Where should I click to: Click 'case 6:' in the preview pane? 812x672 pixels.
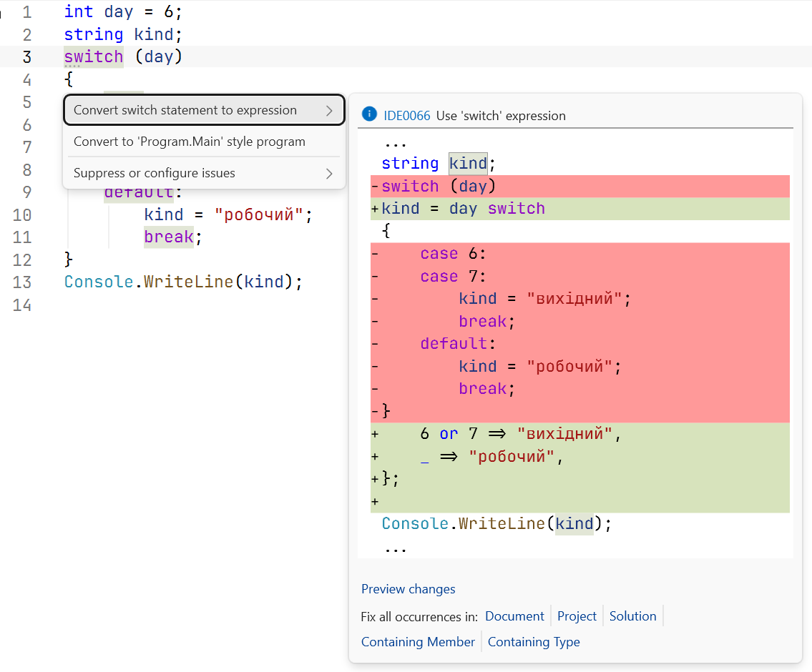coord(453,254)
